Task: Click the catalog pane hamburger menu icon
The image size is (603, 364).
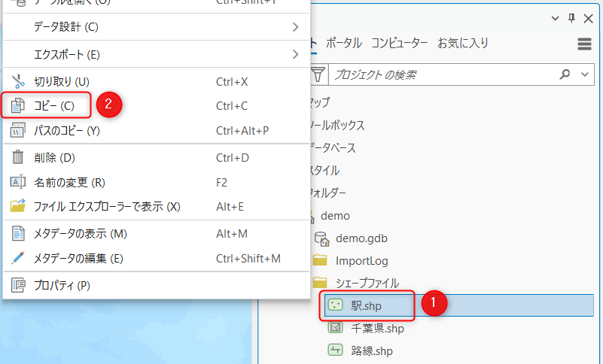Action: click(x=584, y=44)
